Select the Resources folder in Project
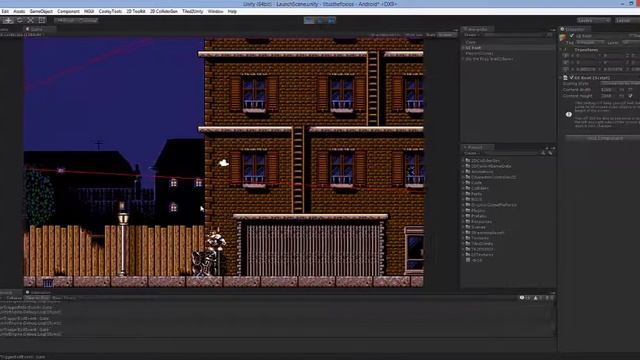640x360 pixels. [481, 222]
